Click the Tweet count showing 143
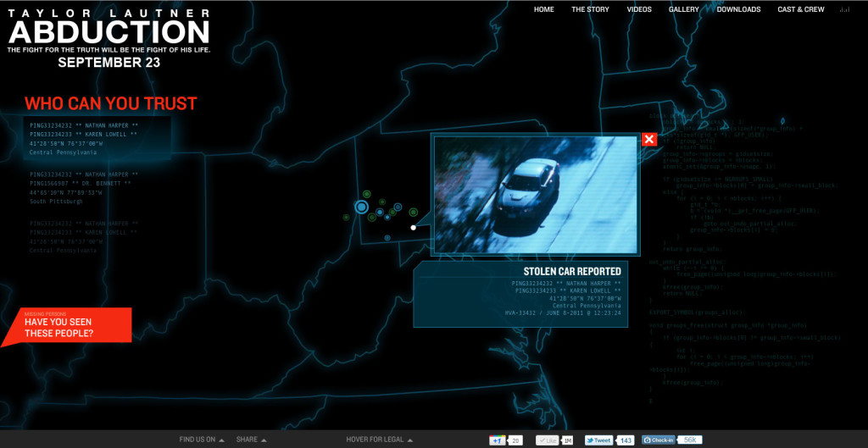This screenshot has width=868, height=448. tap(626, 441)
